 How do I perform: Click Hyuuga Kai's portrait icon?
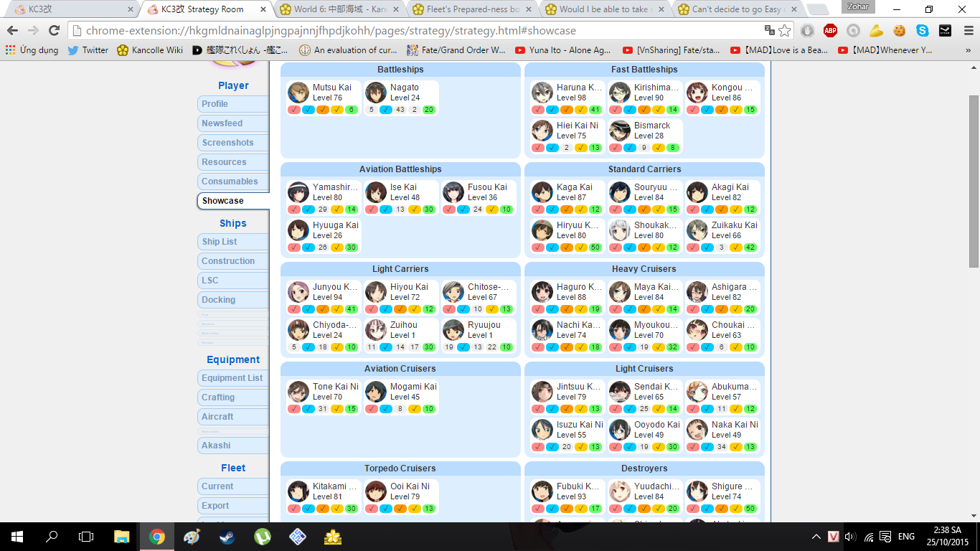click(x=298, y=230)
